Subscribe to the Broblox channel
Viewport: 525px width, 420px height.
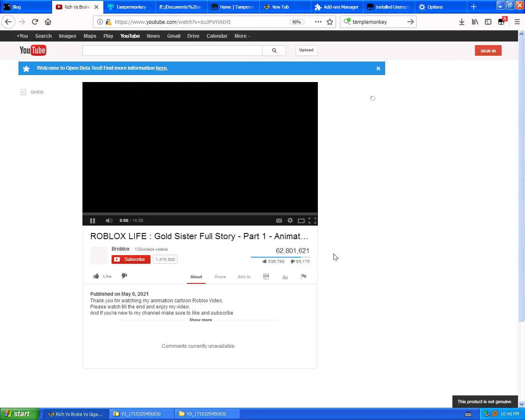tap(131, 259)
